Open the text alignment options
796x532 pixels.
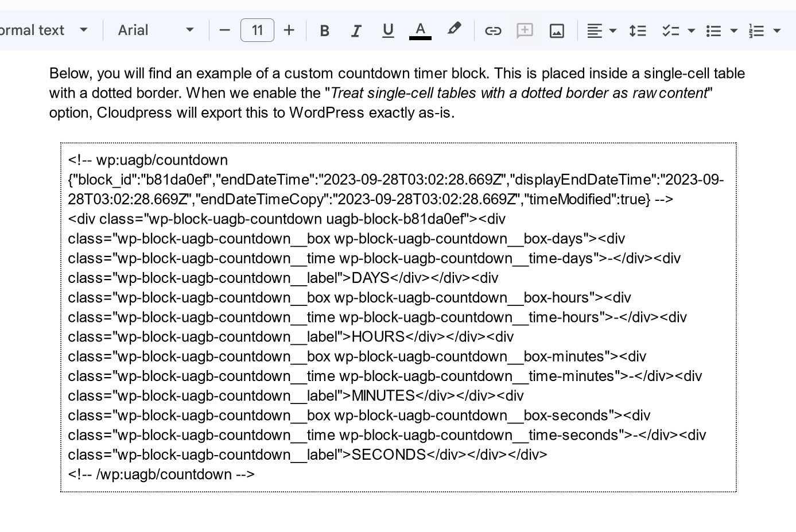tap(601, 30)
